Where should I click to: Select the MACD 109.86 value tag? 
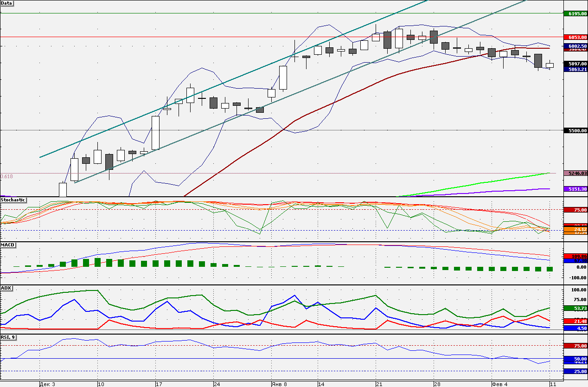pyautogui.click(x=575, y=256)
